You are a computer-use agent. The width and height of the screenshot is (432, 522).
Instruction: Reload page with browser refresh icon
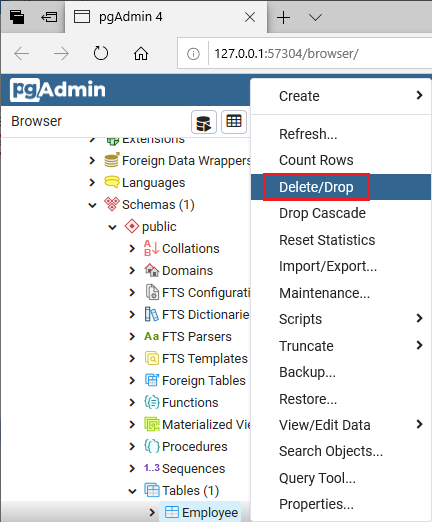(101, 53)
